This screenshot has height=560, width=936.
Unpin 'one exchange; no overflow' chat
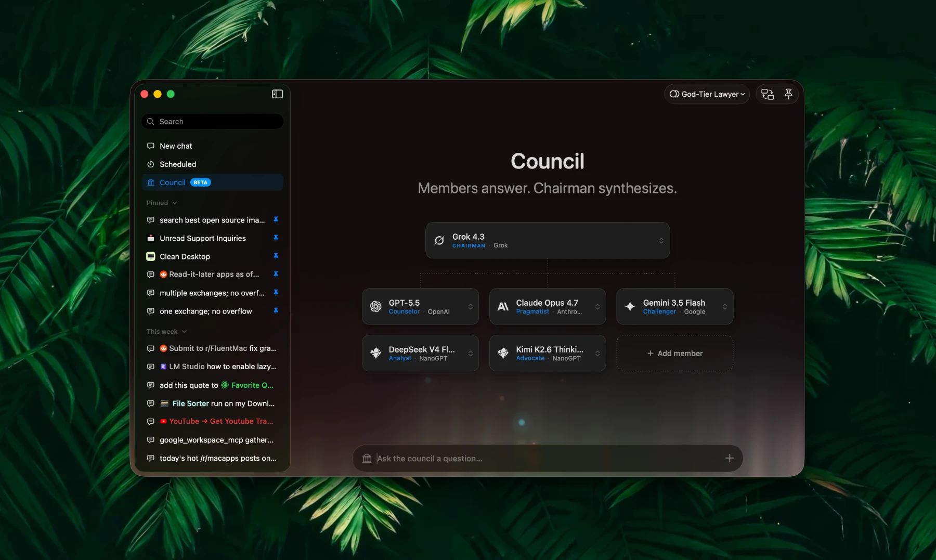pos(276,311)
